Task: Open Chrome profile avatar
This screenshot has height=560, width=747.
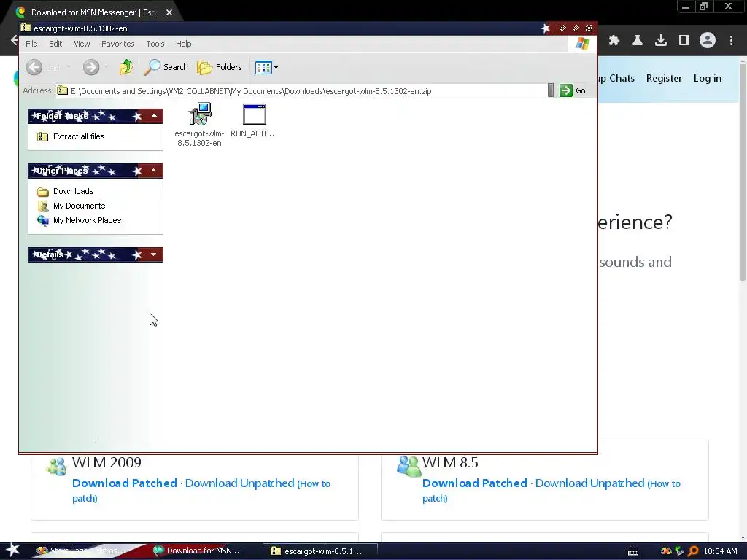Action: (708, 40)
